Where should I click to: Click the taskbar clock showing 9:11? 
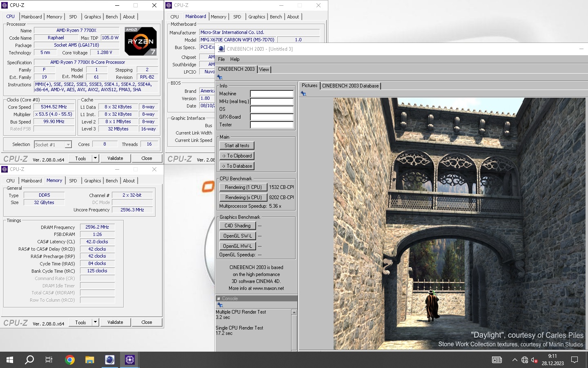click(552, 360)
